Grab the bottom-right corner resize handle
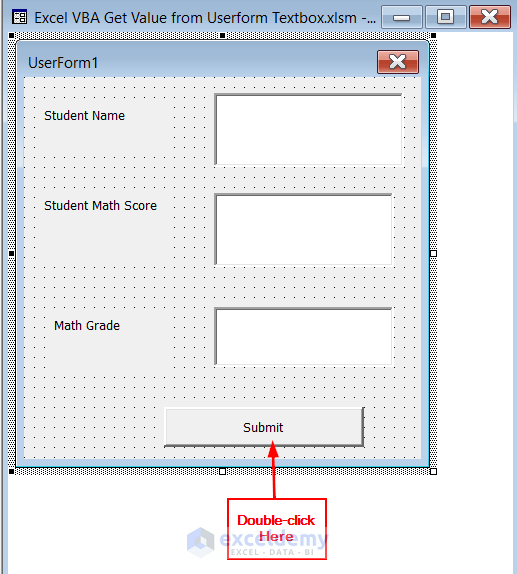The width and height of the screenshot is (517, 574). pyautogui.click(x=434, y=472)
